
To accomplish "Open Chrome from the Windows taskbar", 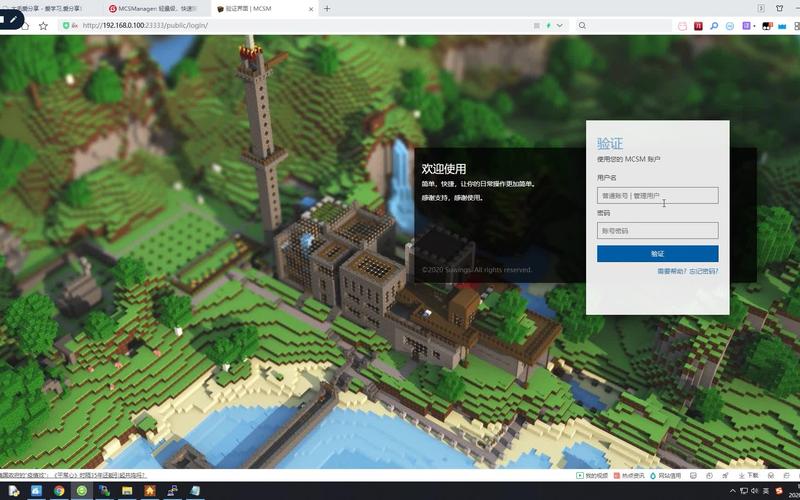I will pos(59,491).
